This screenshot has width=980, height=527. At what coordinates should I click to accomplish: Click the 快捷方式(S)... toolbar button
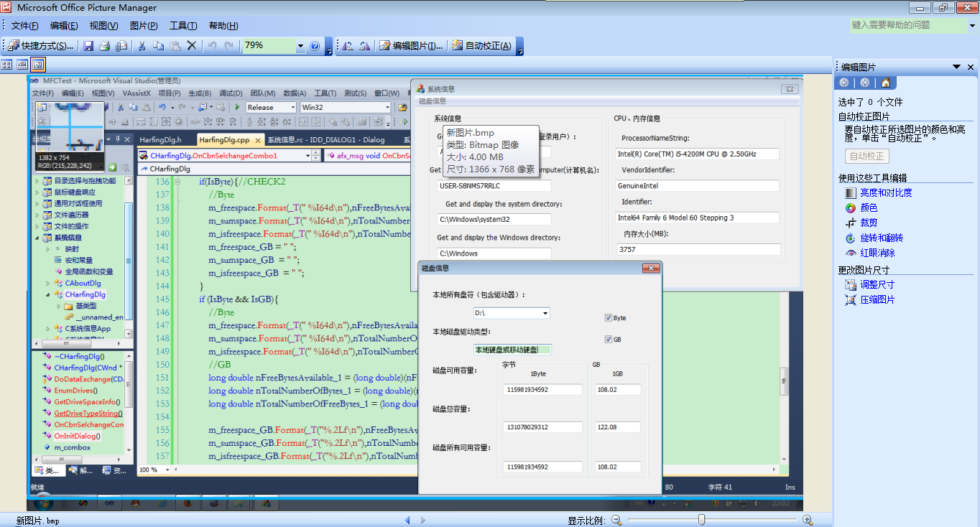pos(41,46)
